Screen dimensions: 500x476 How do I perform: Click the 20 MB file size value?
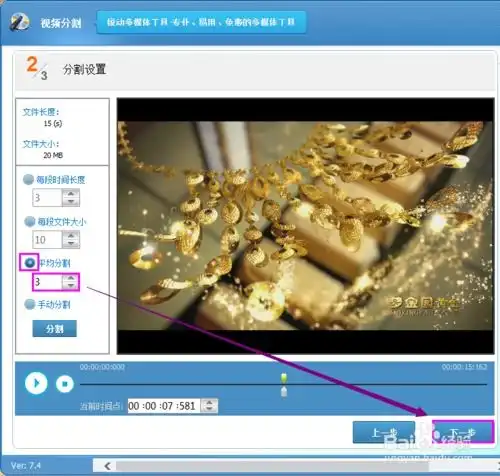coord(53,155)
